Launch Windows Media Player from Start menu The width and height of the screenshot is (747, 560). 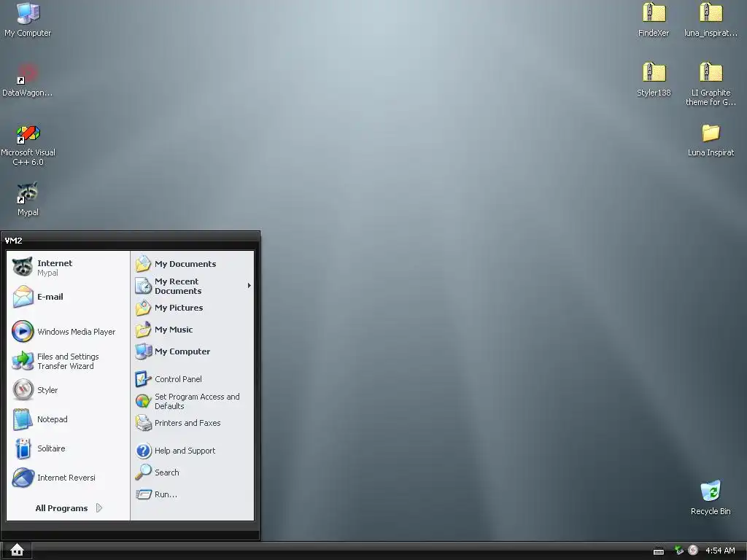(68, 332)
